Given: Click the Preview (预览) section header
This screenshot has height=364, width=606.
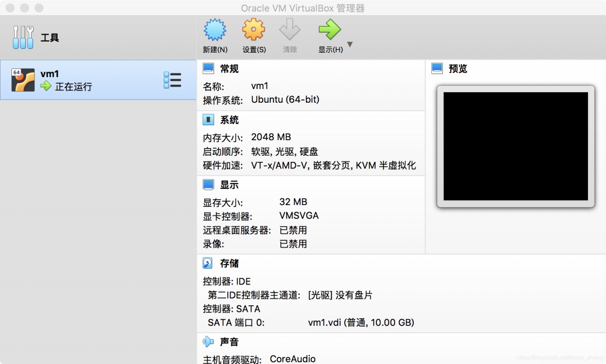Looking at the screenshot, I should [458, 69].
